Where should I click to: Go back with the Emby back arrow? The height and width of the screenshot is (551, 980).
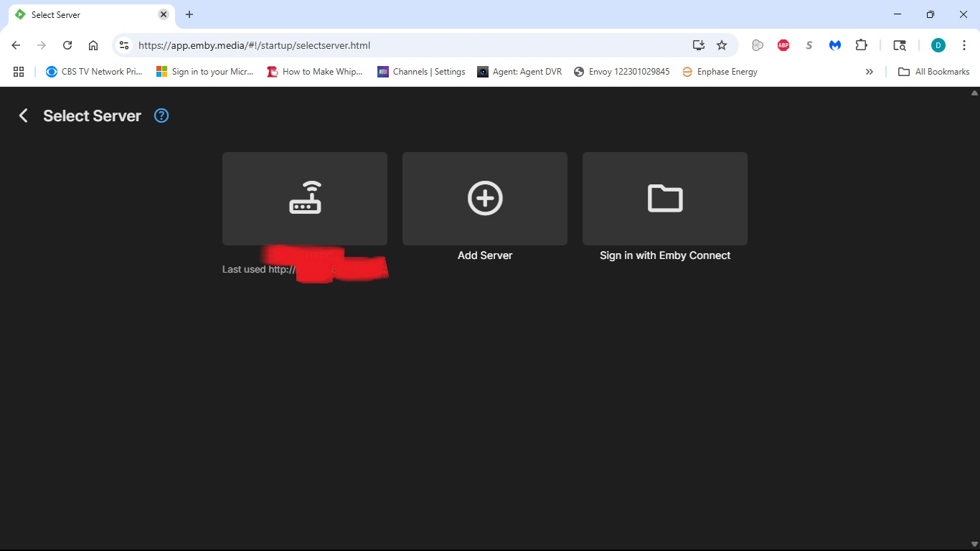(x=24, y=116)
